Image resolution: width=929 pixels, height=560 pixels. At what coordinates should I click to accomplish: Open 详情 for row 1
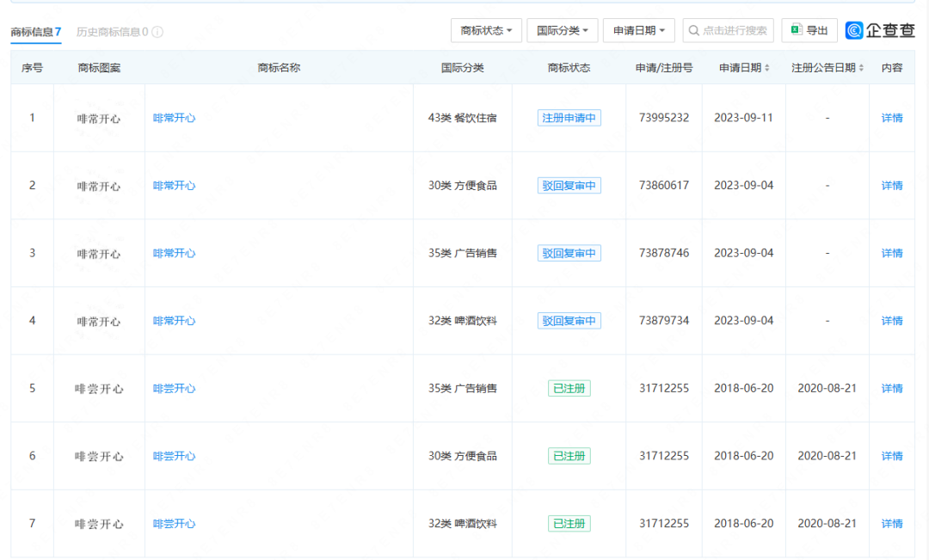coord(892,118)
